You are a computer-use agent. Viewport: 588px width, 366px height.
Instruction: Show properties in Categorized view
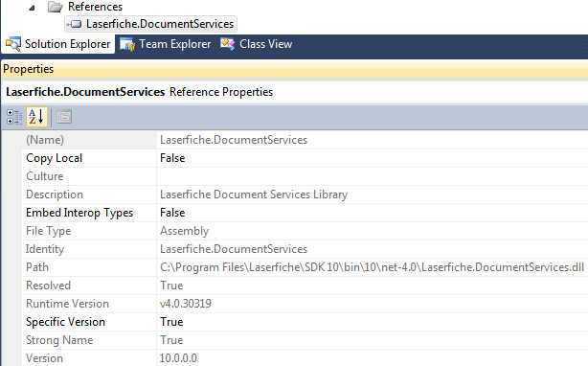(x=14, y=117)
